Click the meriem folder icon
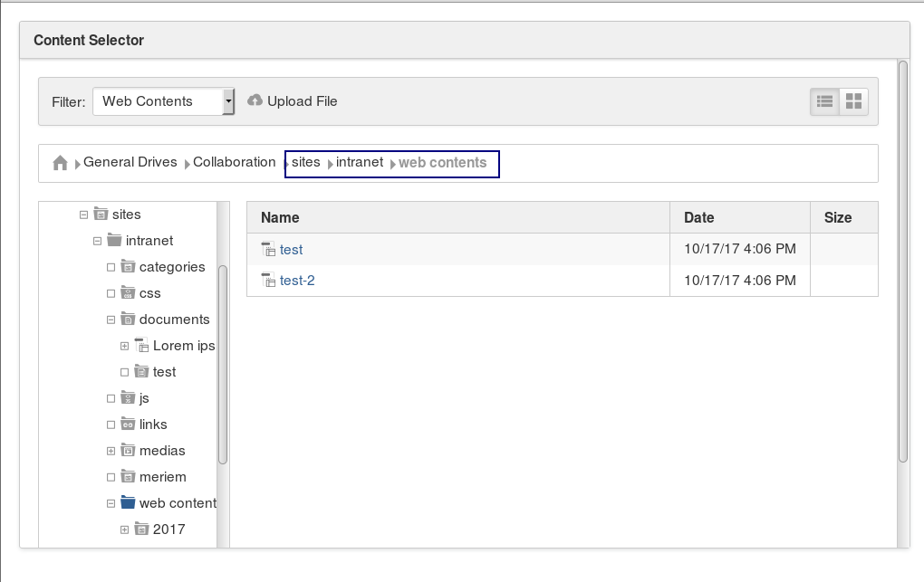924x582 pixels. (x=128, y=476)
